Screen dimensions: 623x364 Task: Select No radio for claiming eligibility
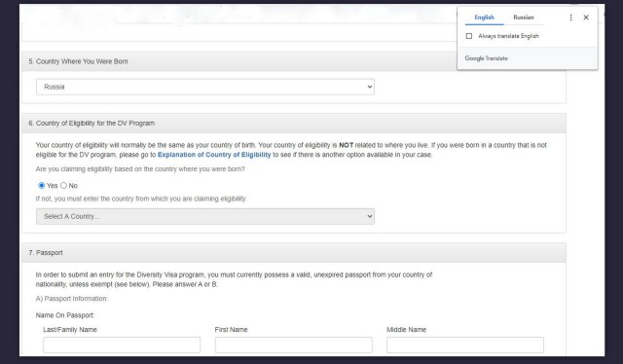point(63,186)
